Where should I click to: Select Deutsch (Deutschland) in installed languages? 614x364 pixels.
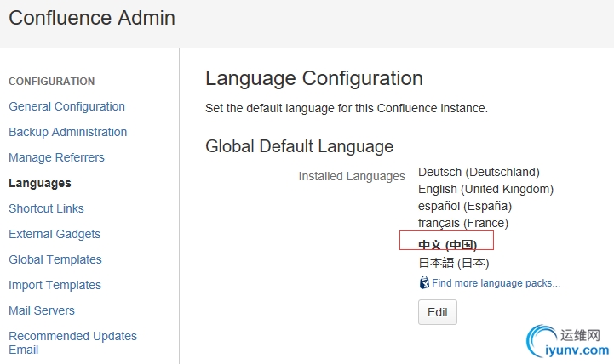point(479,172)
